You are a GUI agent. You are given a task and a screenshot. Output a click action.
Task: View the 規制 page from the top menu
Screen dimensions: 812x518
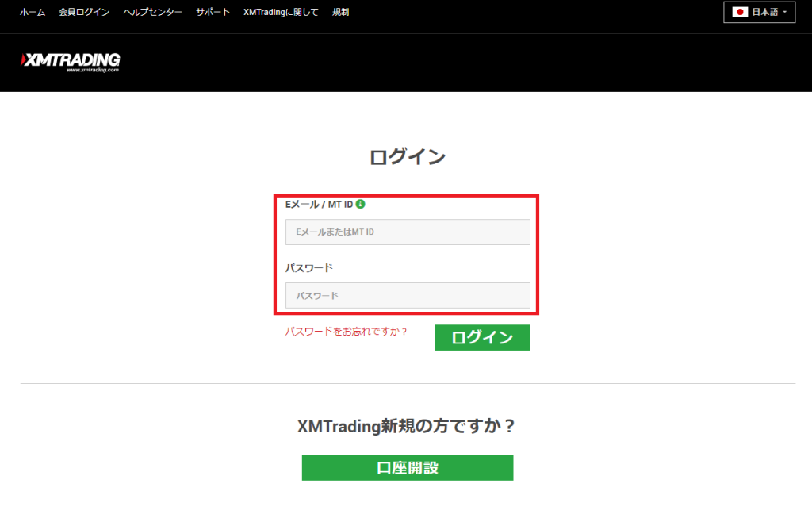340,12
